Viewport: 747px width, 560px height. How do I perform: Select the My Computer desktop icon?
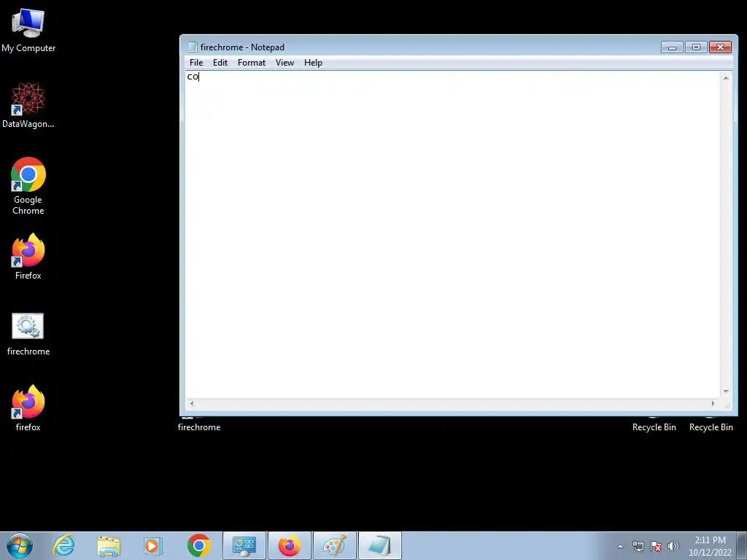click(x=28, y=31)
